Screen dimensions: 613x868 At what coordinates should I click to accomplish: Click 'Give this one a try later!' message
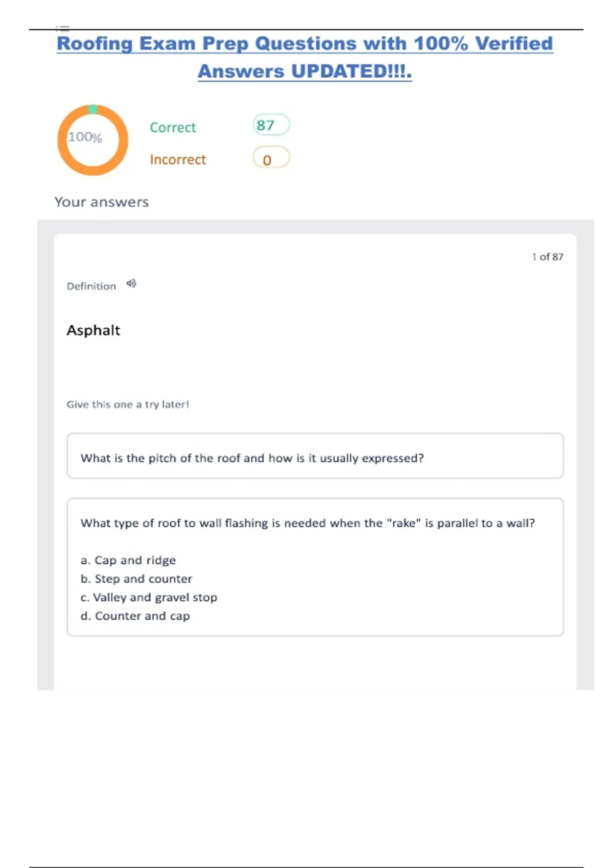tap(128, 404)
